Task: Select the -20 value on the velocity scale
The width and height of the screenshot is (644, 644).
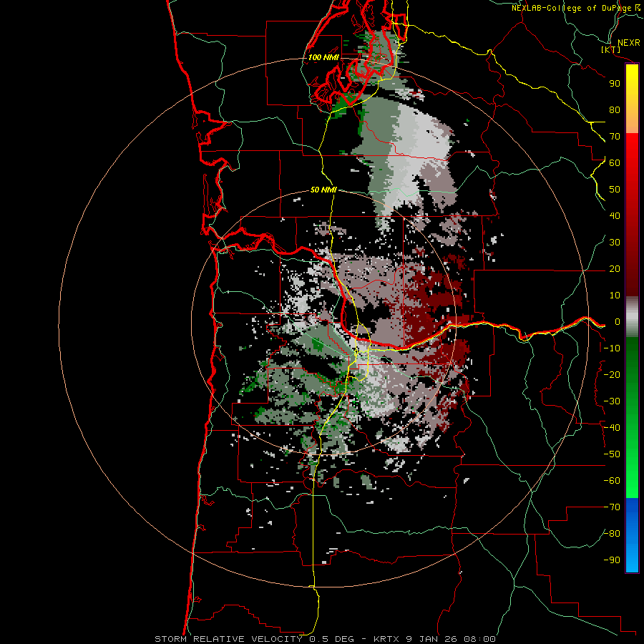Action: pyautogui.click(x=612, y=375)
